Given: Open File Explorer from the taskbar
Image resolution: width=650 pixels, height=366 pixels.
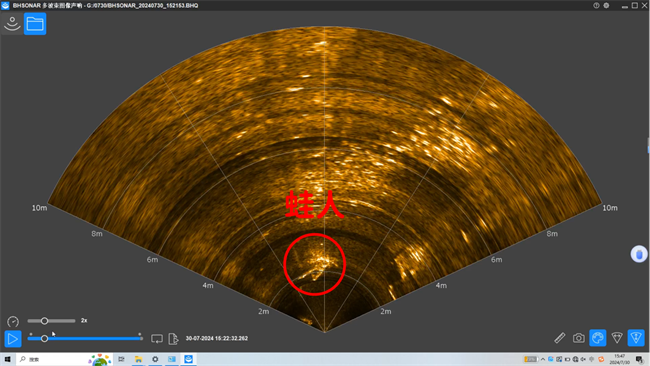Looking at the screenshot, I should click(138, 359).
